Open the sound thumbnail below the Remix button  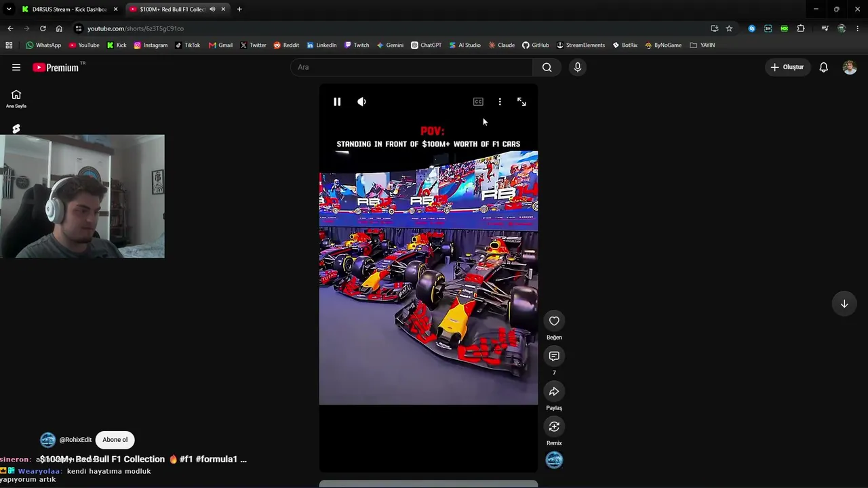[554, 460]
